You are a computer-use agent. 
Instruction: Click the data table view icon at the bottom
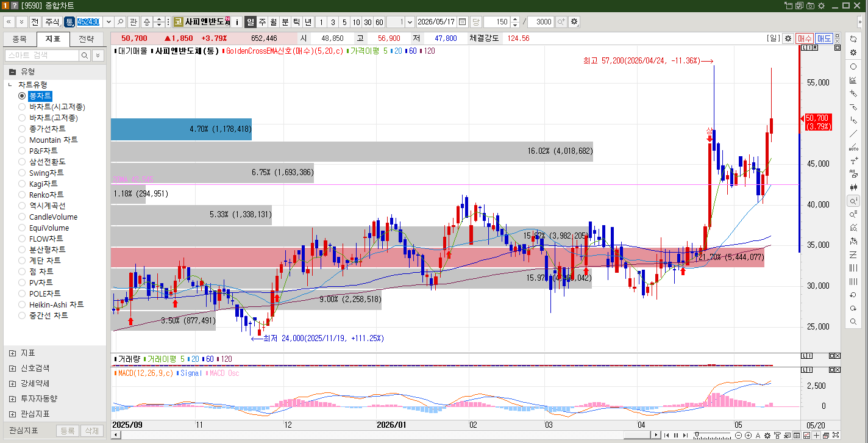797,435
